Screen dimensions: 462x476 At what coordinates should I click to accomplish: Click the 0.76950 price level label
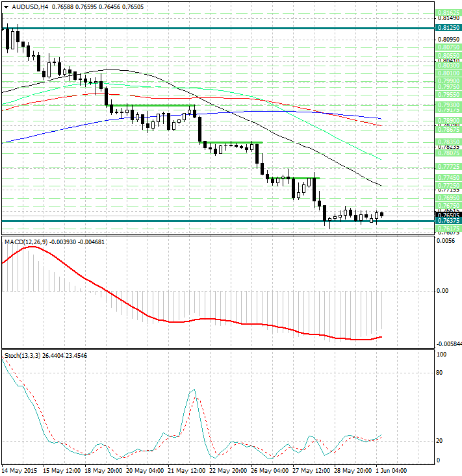(448, 197)
